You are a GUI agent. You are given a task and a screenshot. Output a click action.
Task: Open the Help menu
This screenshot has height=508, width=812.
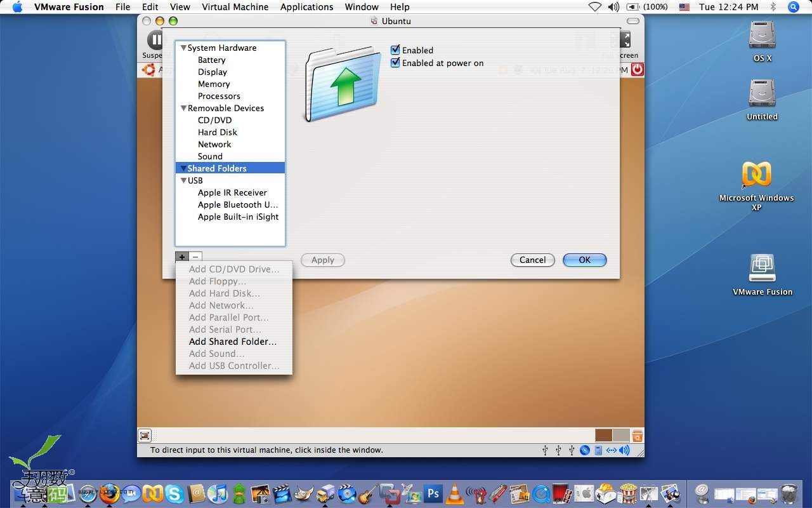tap(400, 7)
